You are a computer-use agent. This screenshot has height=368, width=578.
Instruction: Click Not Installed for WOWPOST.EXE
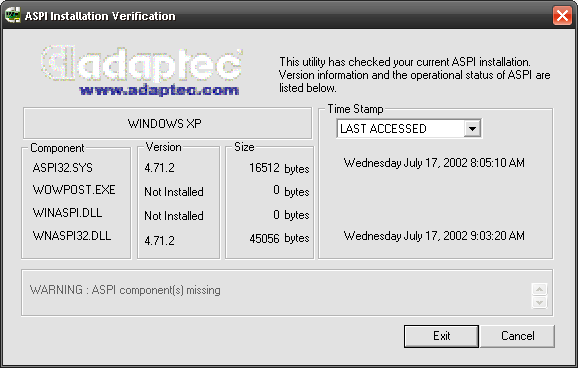[174, 192]
